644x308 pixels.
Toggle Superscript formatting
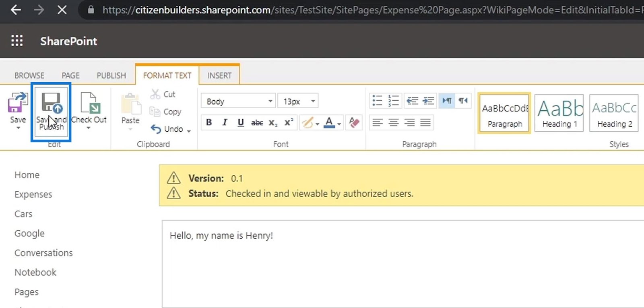click(x=289, y=122)
